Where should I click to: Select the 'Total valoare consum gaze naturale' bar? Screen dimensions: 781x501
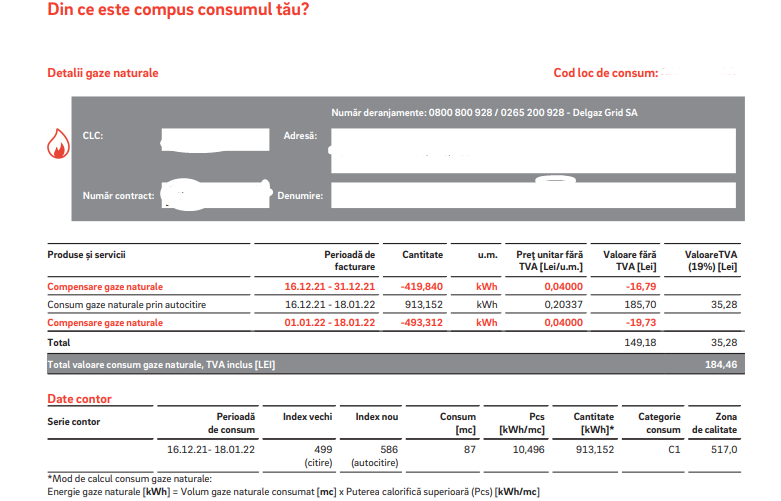click(396, 365)
